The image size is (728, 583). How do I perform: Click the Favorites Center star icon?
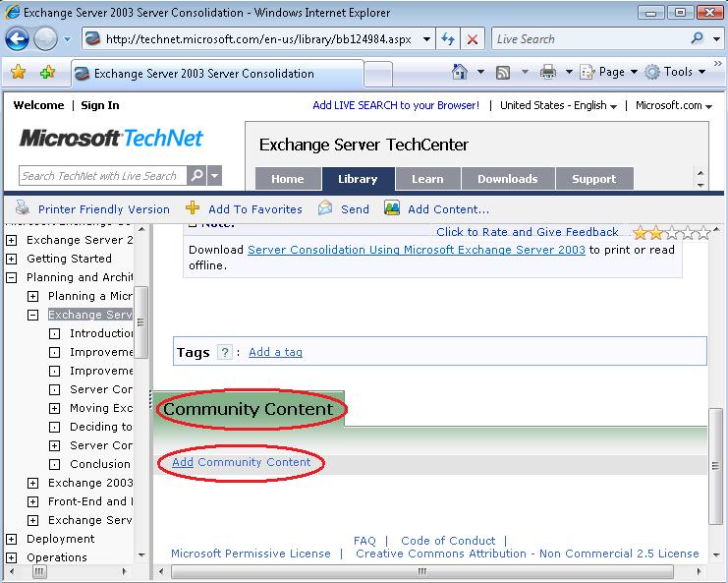18,72
